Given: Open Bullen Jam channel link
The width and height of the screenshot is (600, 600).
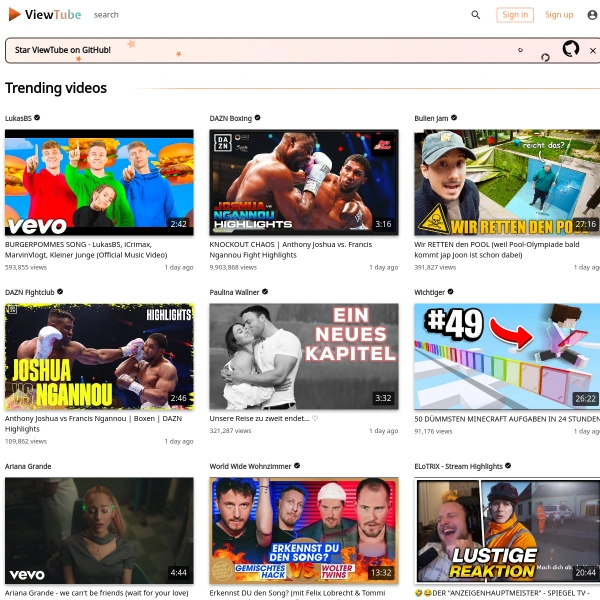Looking at the screenshot, I should coord(431,118).
